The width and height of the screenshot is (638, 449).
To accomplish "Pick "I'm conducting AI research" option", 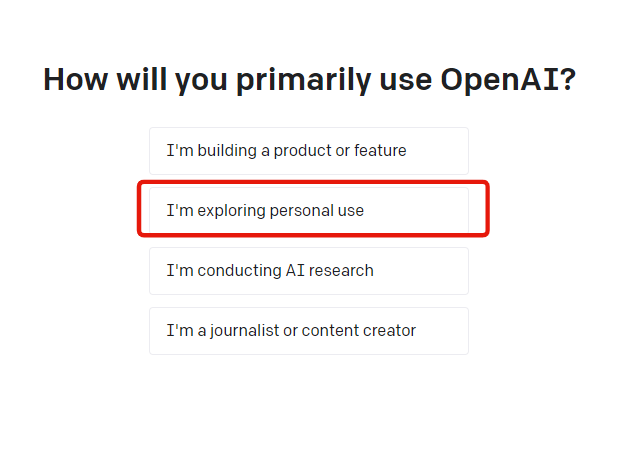I will [x=308, y=271].
